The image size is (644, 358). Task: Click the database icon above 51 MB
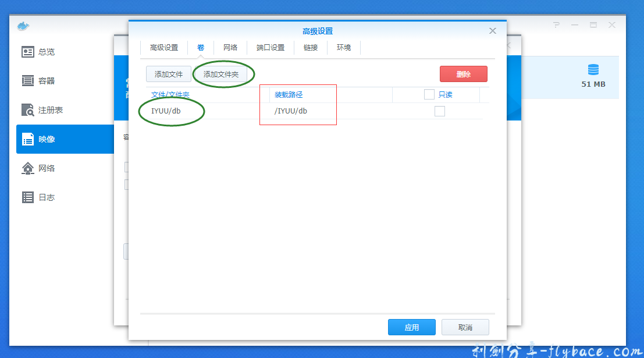tap(593, 70)
